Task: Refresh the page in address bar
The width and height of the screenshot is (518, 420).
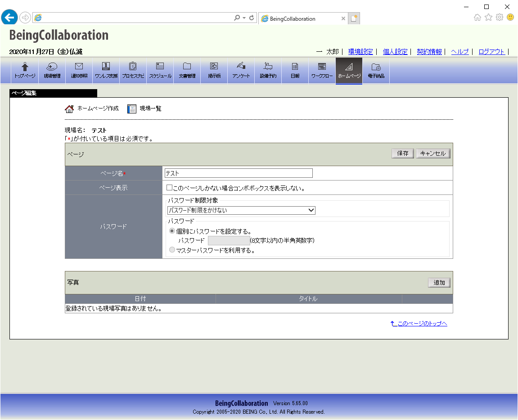Action: [252, 18]
